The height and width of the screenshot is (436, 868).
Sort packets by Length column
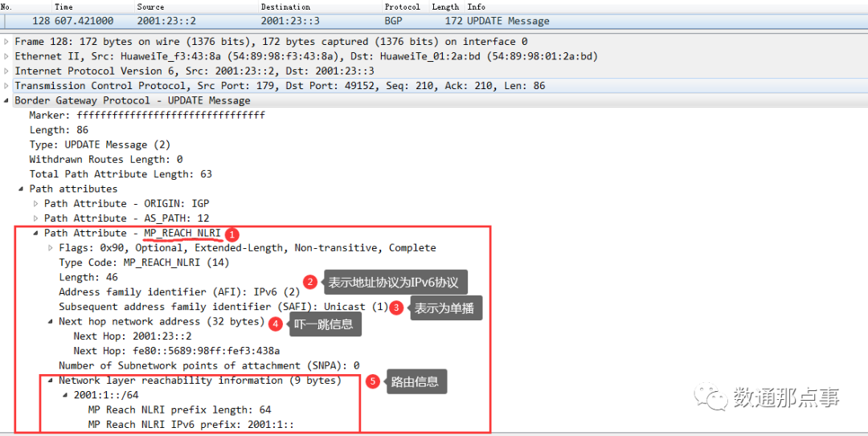pyautogui.click(x=446, y=6)
